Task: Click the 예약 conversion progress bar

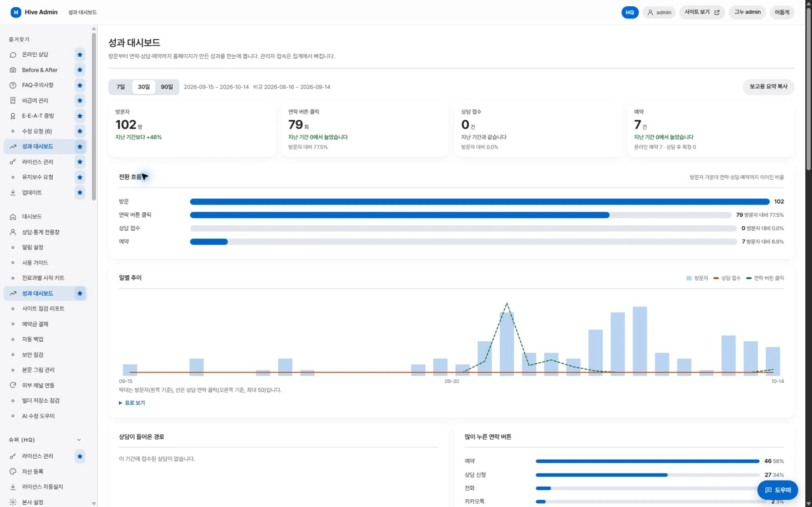Action: click(463, 242)
